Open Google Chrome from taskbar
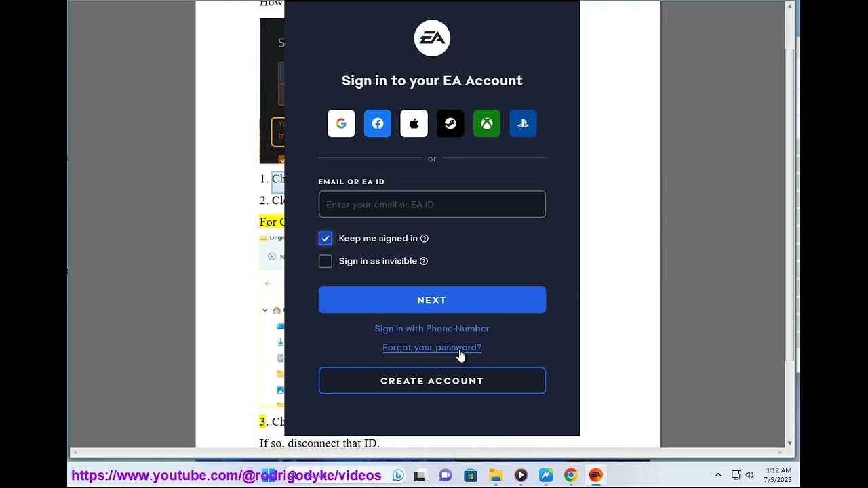This screenshot has height=488, width=868. pos(571,475)
